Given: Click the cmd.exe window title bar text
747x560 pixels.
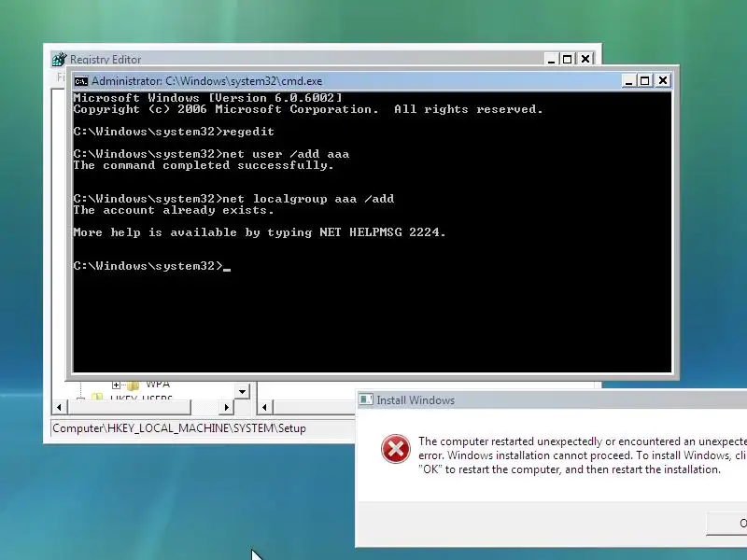Looking at the screenshot, I should (206, 81).
